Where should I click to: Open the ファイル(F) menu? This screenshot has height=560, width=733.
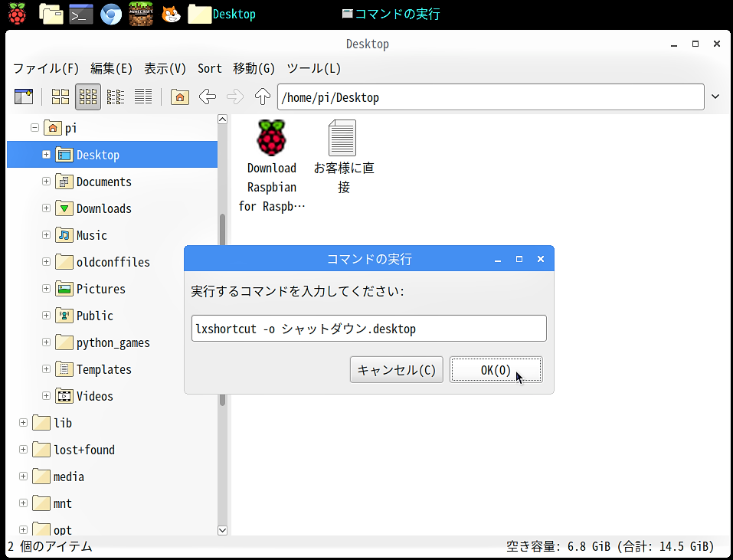pos(46,68)
